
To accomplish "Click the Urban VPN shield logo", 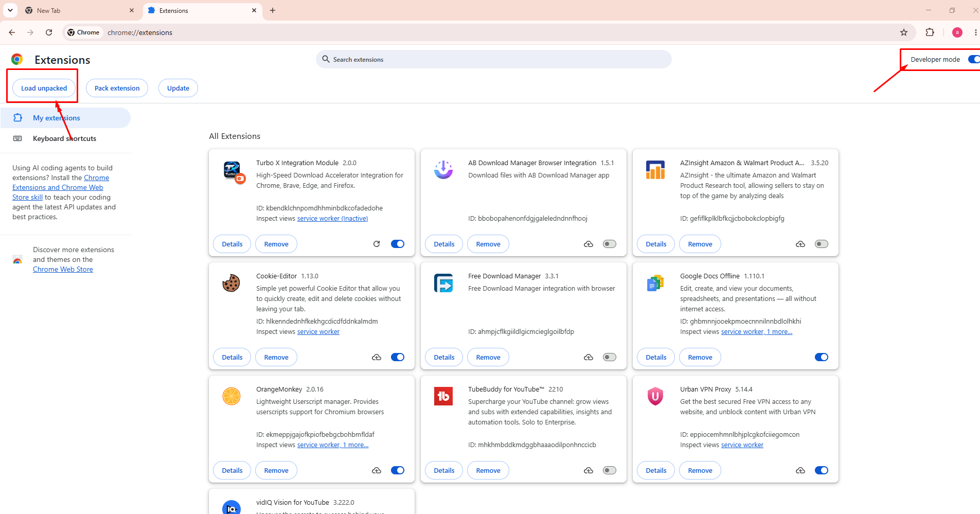I will [655, 396].
